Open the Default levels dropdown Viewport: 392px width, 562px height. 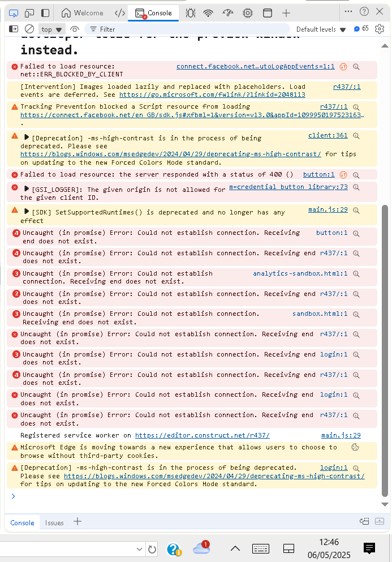pyautogui.click(x=321, y=29)
